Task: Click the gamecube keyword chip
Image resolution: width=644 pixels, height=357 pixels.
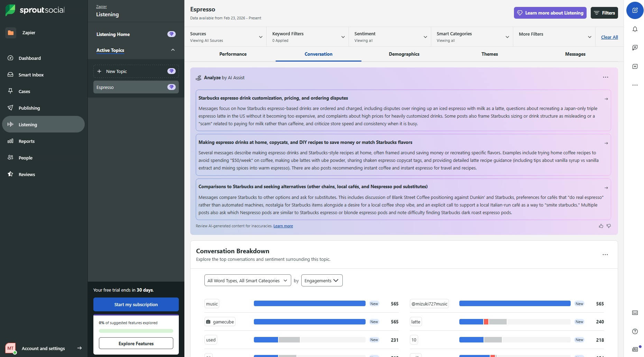Action: click(220, 322)
